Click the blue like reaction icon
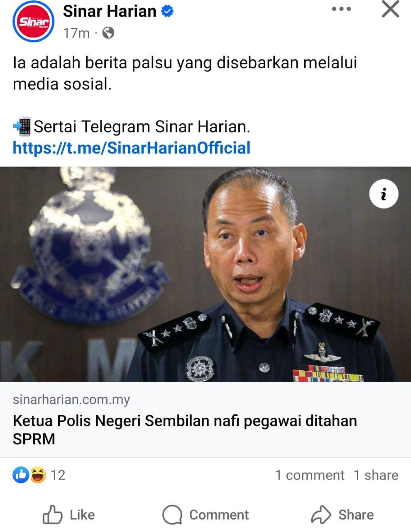411x532 pixels. tap(21, 475)
